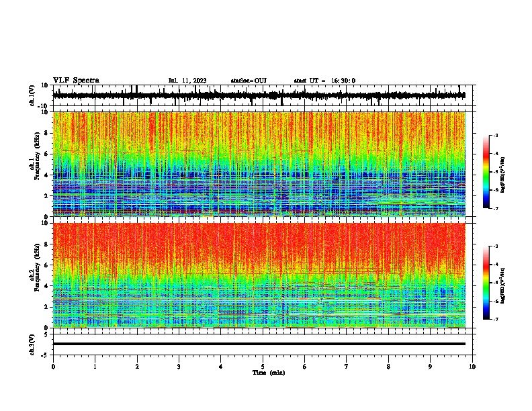The width and height of the screenshot is (532, 411).
Task: Click the "0" tick on the Time axis
Action: 53,367
